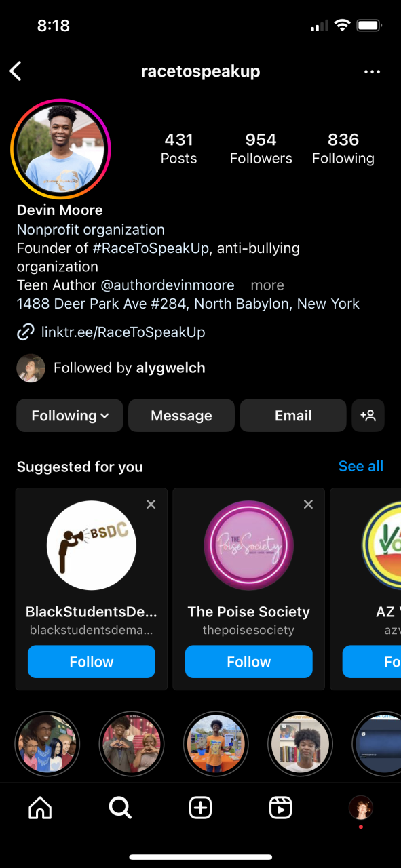The image size is (401, 868).
Task: Tap the Message button
Action: coord(181,416)
